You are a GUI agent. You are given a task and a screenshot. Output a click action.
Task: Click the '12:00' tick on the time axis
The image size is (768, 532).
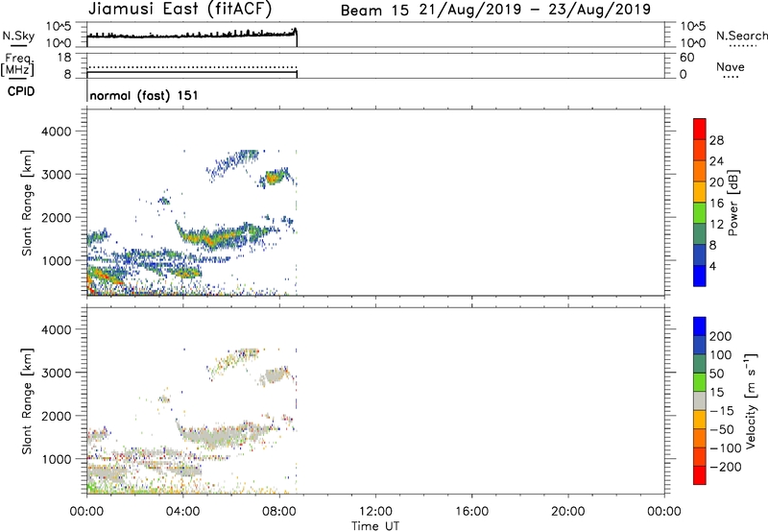point(375,512)
